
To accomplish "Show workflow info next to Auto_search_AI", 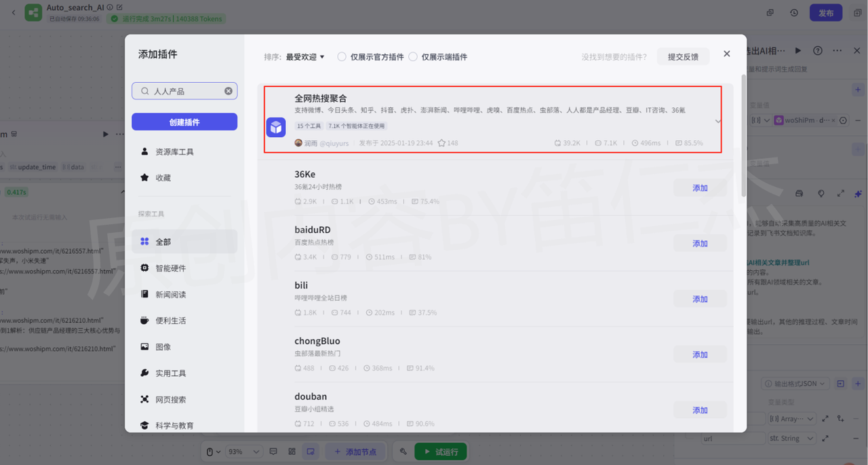I will 110,7.
